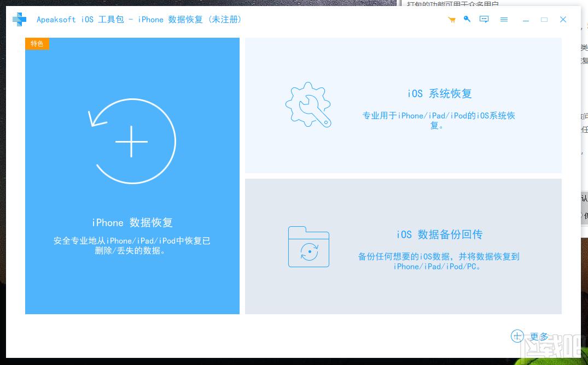Click the backup and restore description text
588x365 pixels.
tap(438, 261)
